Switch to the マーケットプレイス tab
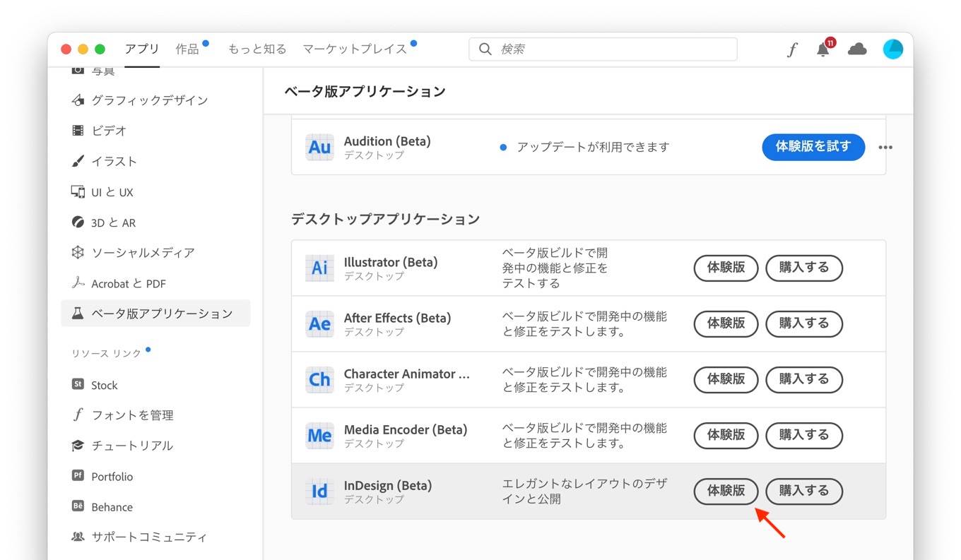 [x=355, y=49]
